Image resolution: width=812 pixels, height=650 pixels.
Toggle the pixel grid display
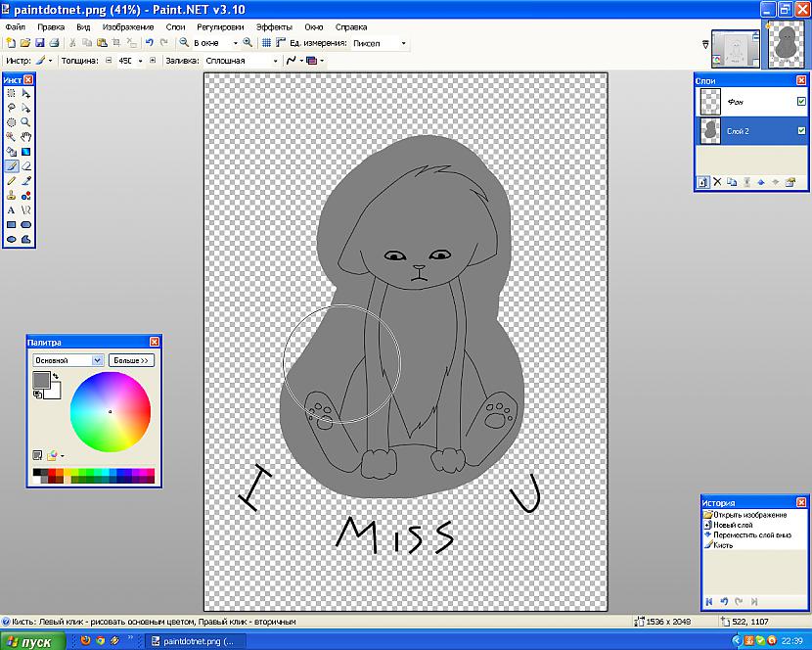(x=266, y=43)
